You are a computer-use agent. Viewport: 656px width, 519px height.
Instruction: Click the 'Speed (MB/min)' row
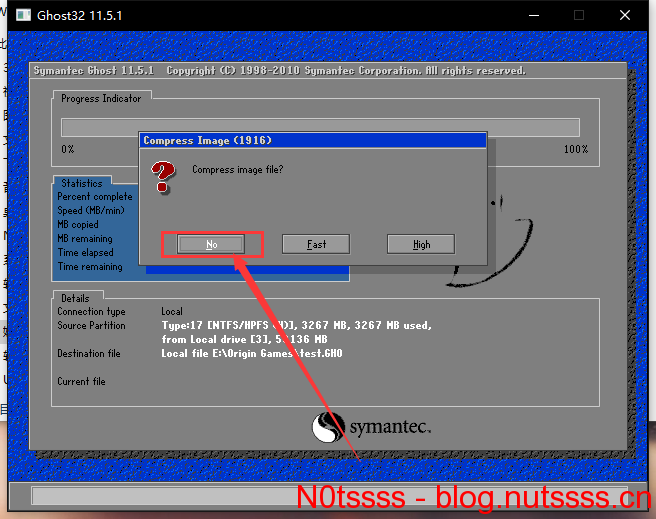click(91, 210)
